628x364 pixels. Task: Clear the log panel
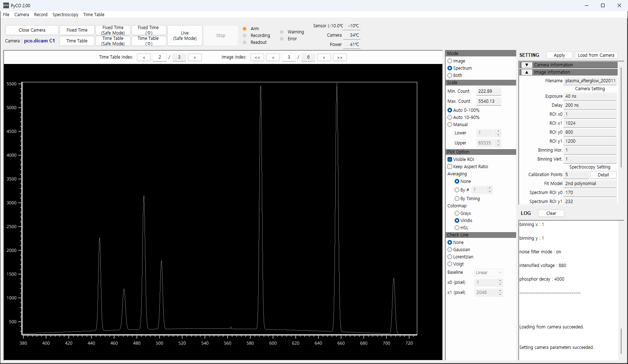[x=551, y=213]
